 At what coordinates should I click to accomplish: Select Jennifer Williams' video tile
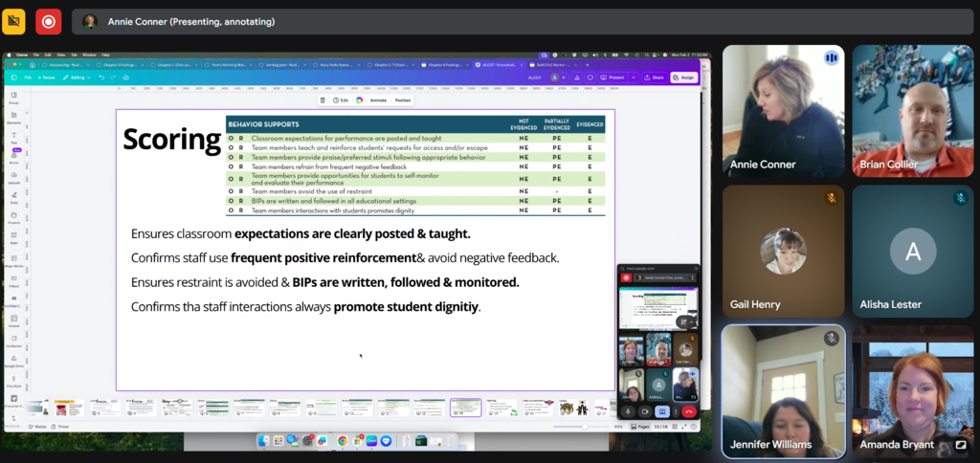[783, 390]
